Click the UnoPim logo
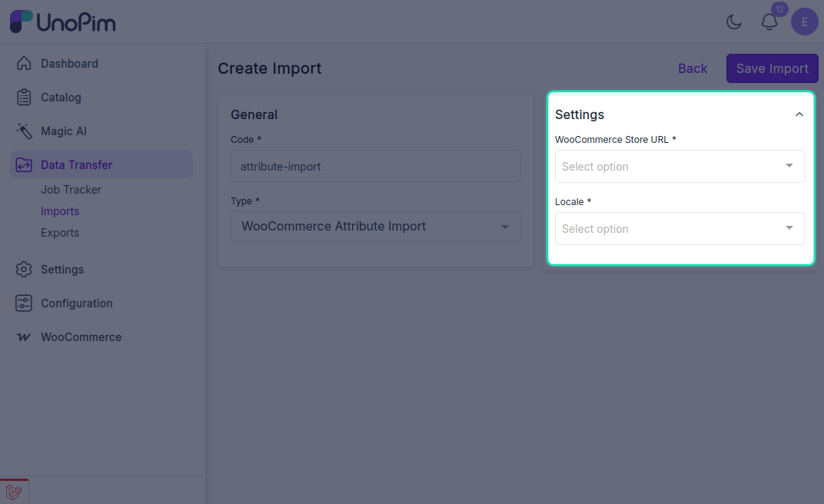This screenshot has width=824, height=504. coord(62,22)
